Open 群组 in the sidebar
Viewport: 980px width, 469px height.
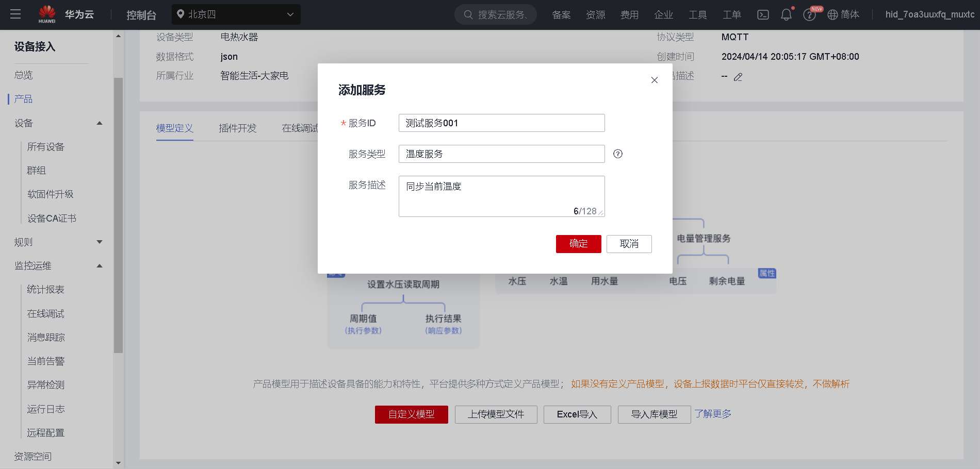pos(37,171)
